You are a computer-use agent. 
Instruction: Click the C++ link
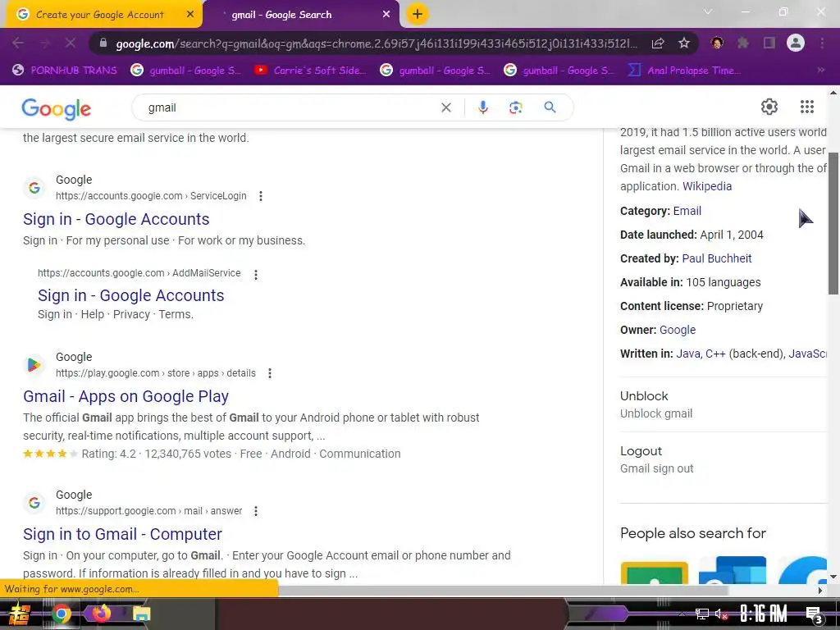point(715,354)
